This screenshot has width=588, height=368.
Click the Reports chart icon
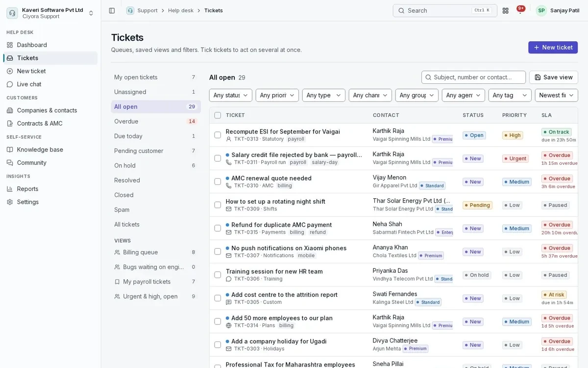pos(10,189)
